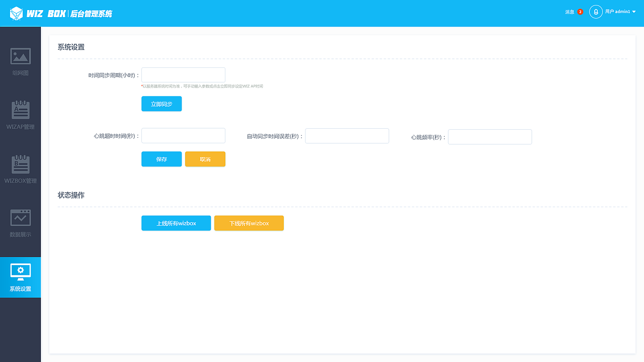Image resolution: width=644 pixels, height=362 pixels.
Task: Open the WIZAP管理 sidebar section
Action: tap(20, 116)
